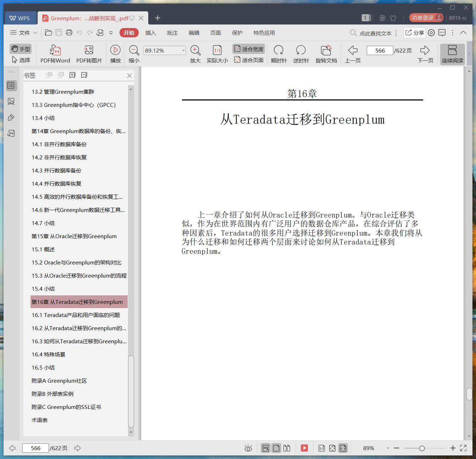Click the redo arrow icon

(x=90, y=33)
